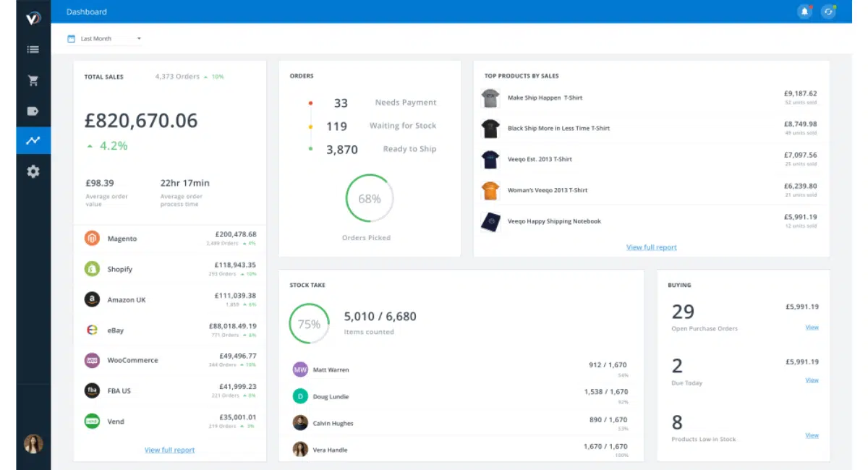The image size is (868, 470).
Task: Click Calvin Hughes' profile photo
Action: [x=300, y=423]
